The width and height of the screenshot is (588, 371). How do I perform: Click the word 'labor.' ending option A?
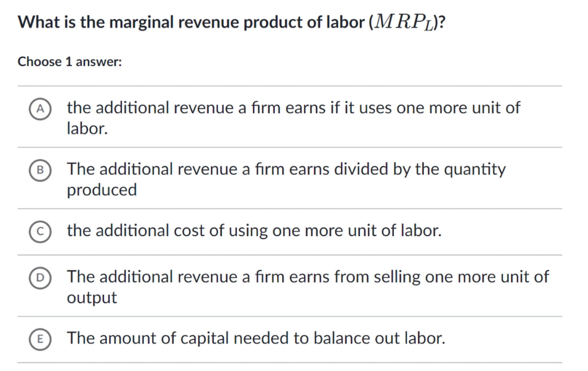tap(87, 129)
